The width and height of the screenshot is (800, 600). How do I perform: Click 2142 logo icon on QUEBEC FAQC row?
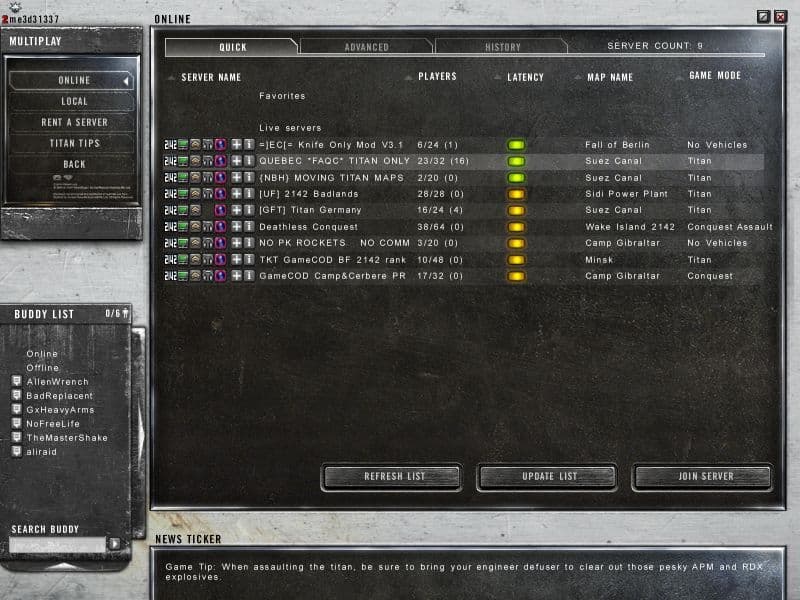click(x=170, y=161)
